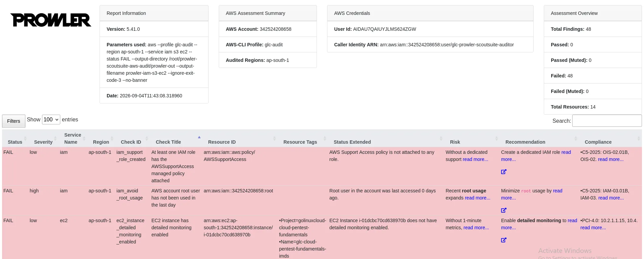Click the Prowler logo
Image resolution: width=644 pixels, height=259 pixels.
pyautogui.click(x=51, y=20)
